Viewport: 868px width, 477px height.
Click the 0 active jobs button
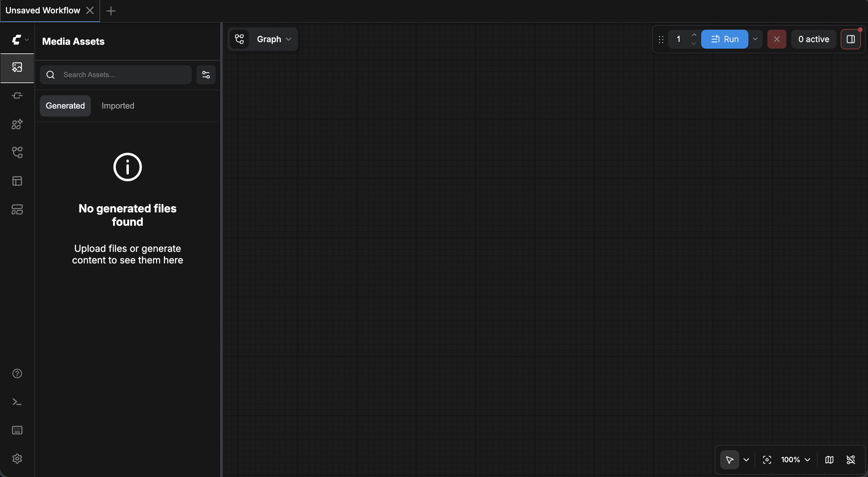(x=814, y=39)
